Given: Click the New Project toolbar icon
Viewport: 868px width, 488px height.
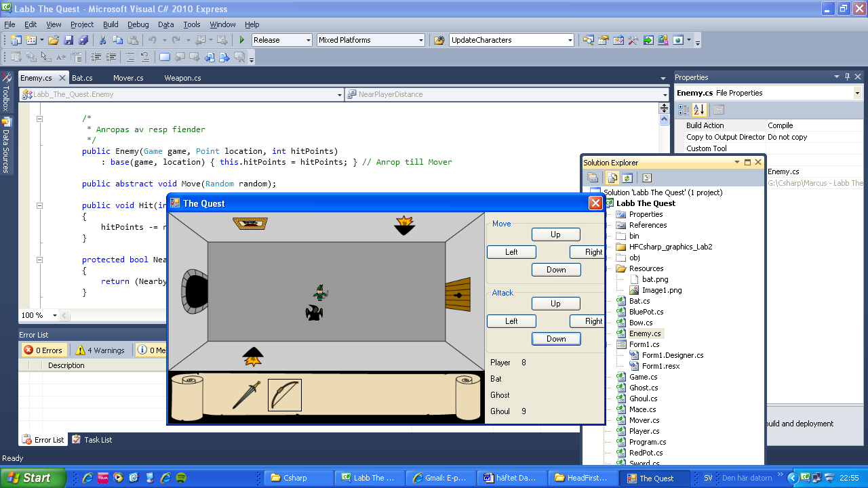Looking at the screenshot, I should tap(15, 40).
